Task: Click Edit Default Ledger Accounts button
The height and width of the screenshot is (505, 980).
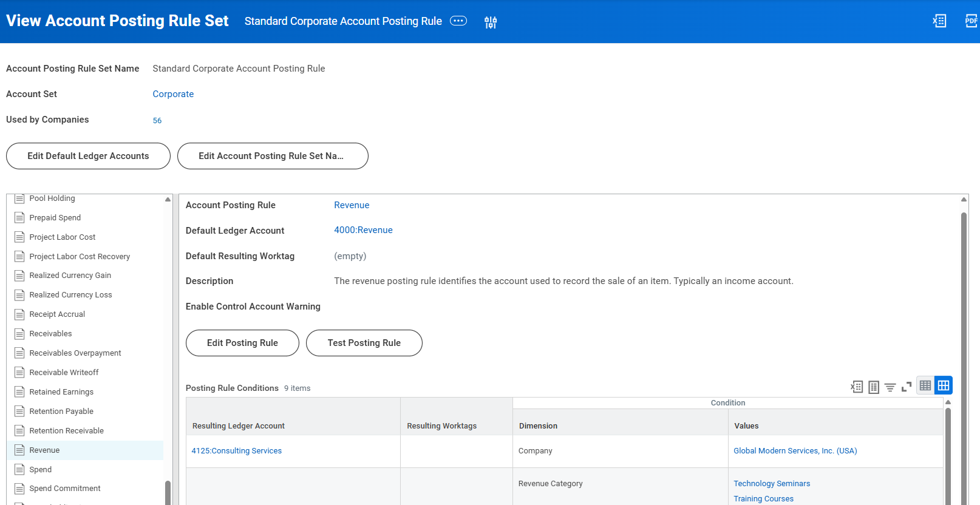Action: tap(88, 156)
